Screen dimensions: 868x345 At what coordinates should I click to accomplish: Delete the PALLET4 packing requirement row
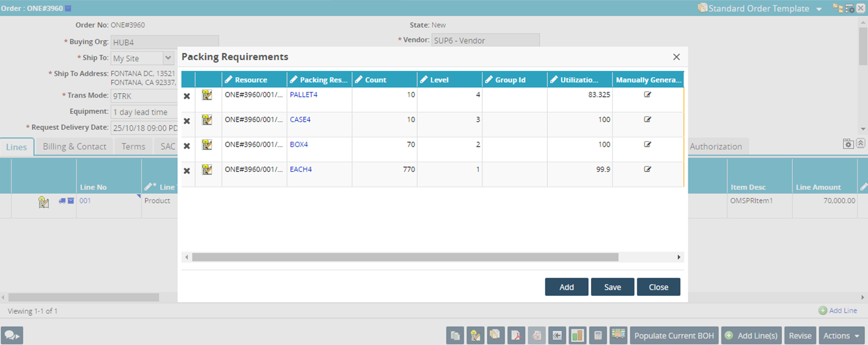click(x=187, y=96)
